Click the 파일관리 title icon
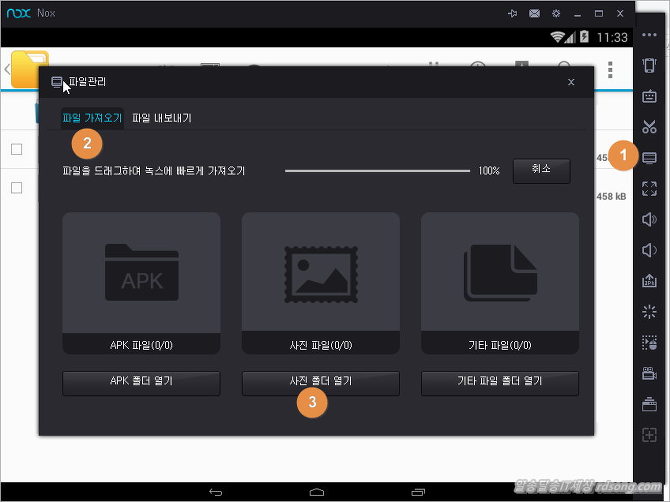This screenshot has height=502, width=670. tap(56, 82)
